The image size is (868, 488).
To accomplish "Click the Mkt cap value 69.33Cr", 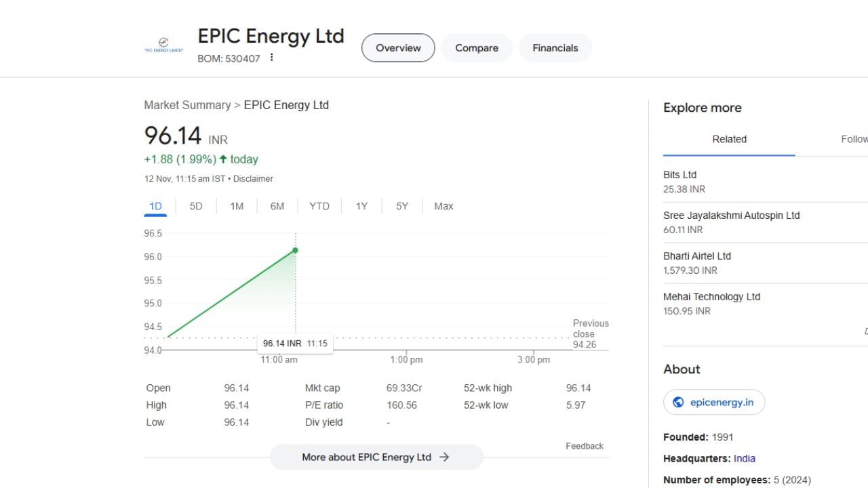I will (404, 388).
